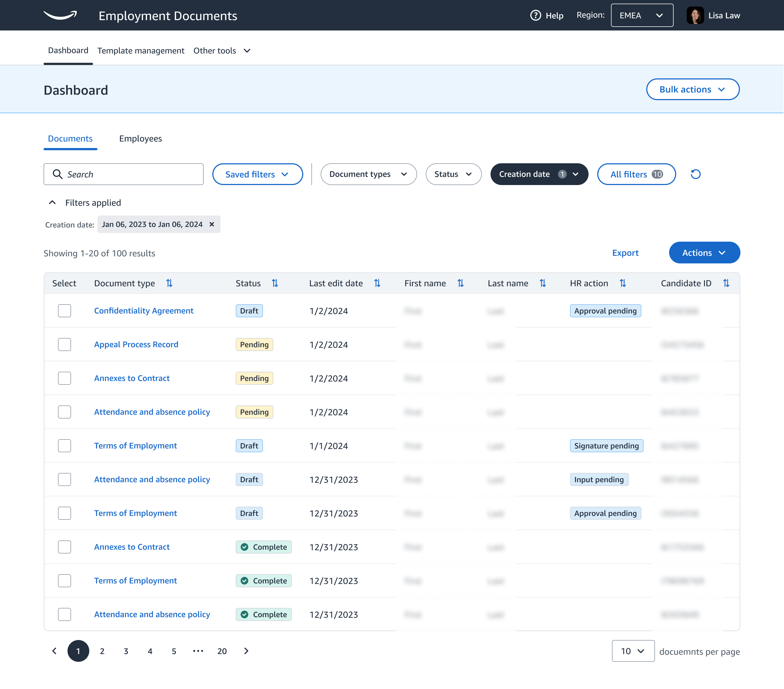Click the search magnifier icon
Viewport: 784px width, 689px height.
tap(58, 174)
